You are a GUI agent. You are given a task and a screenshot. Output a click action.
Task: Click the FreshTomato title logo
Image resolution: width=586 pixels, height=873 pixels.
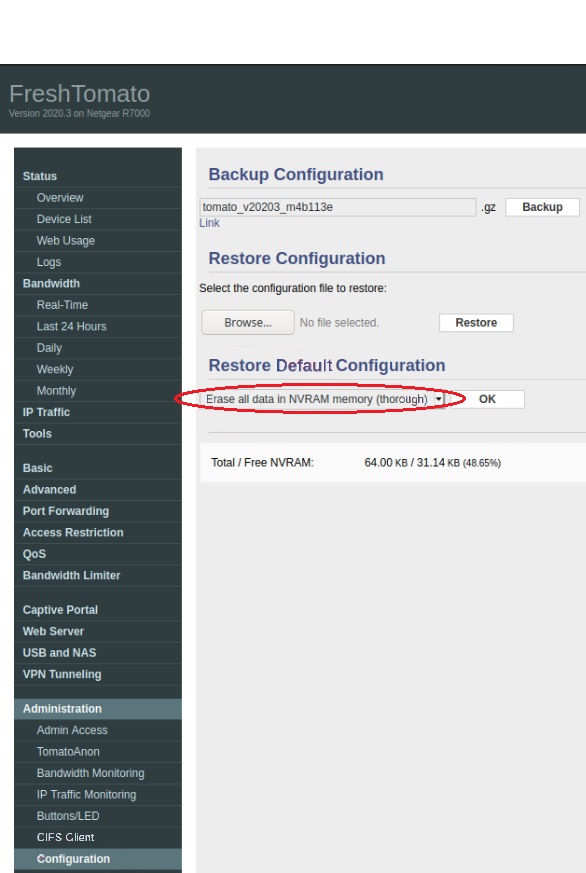[80, 94]
